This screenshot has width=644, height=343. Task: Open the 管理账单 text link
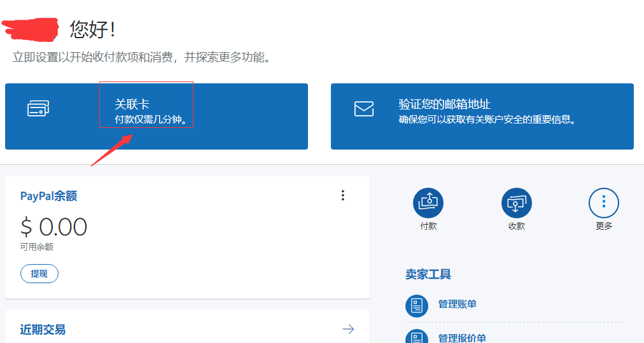point(457,304)
